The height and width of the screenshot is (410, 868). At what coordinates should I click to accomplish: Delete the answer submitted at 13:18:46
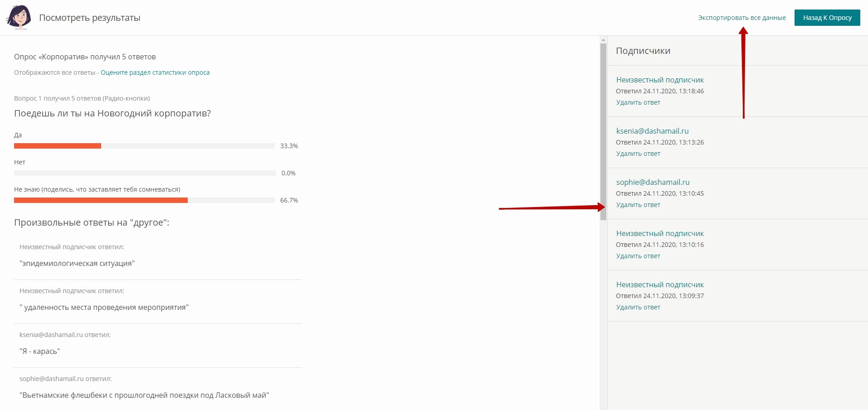click(x=638, y=102)
